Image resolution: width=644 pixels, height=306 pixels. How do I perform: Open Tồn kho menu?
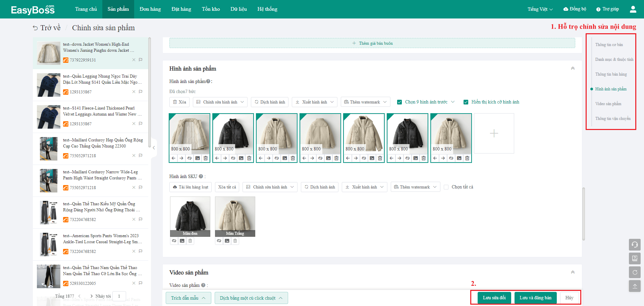point(211,9)
